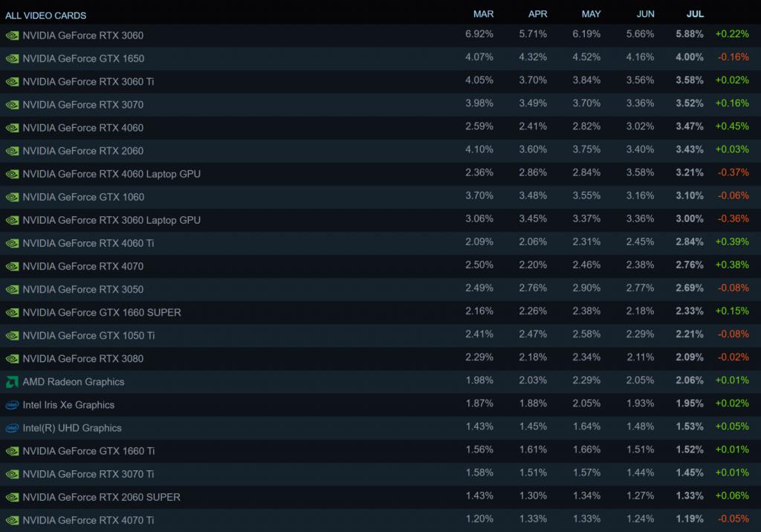Click NVIDIA logo beside GeForce RTX 3060

tap(12, 35)
